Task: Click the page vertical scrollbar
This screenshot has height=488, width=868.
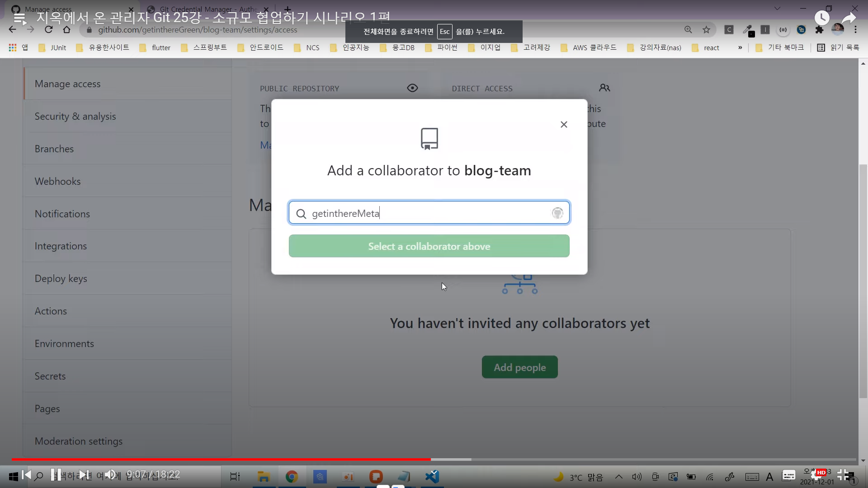Action: (863, 280)
